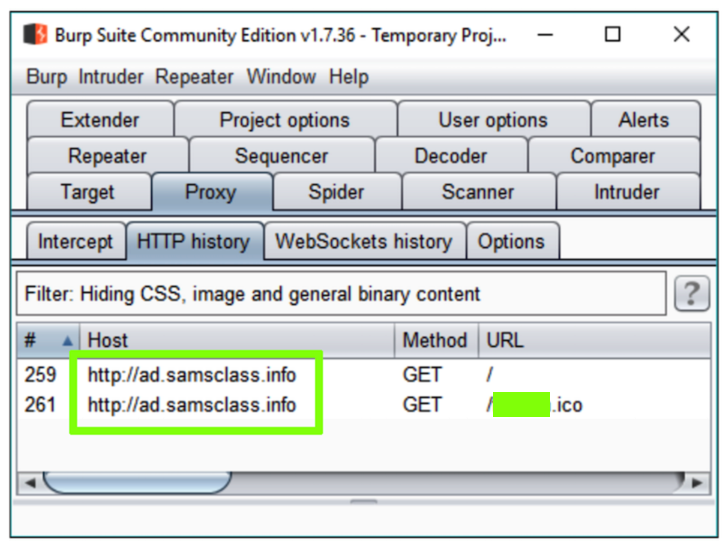Sort by the Host column header
This screenshot has height=551, width=728.
click(x=235, y=341)
